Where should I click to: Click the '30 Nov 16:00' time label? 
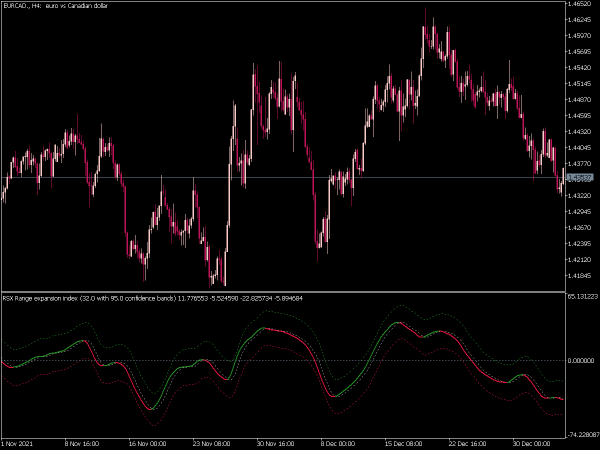click(276, 443)
